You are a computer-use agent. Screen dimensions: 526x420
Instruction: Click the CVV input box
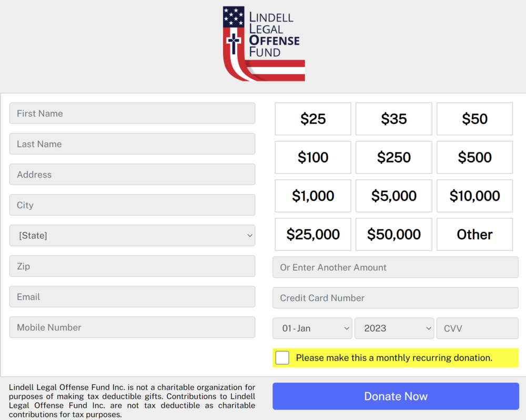(477, 329)
